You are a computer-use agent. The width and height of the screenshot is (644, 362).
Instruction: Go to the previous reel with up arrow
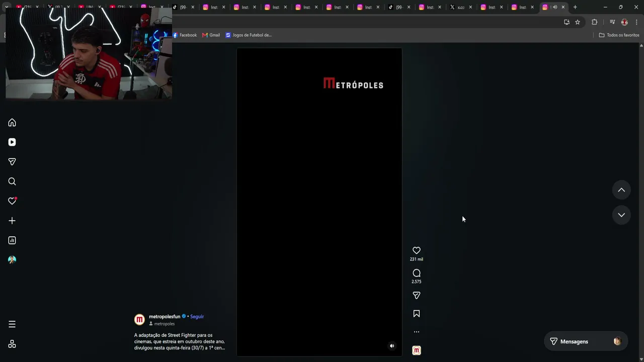click(621, 190)
